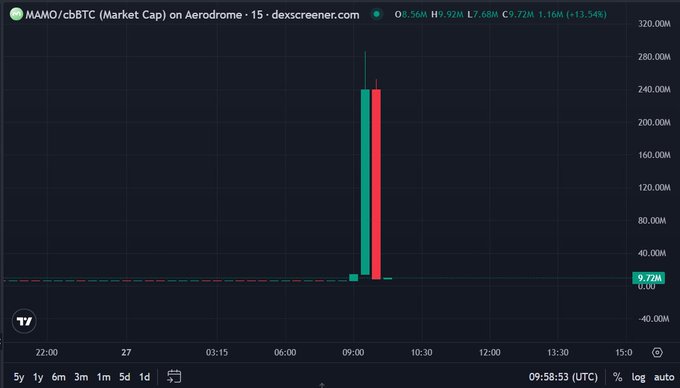Image resolution: width=680 pixels, height=388 pixels.
Task: Click the 280.00M price axis label
Action: [x=654, y=57]
